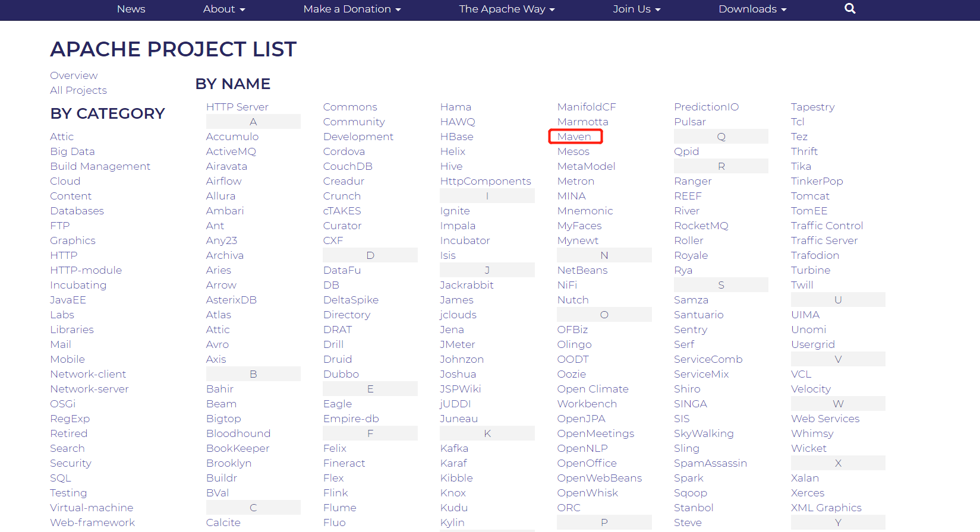Open the HBase project link
The height and width of the screenshot is (532, 980).
click(x=457, y=137)
